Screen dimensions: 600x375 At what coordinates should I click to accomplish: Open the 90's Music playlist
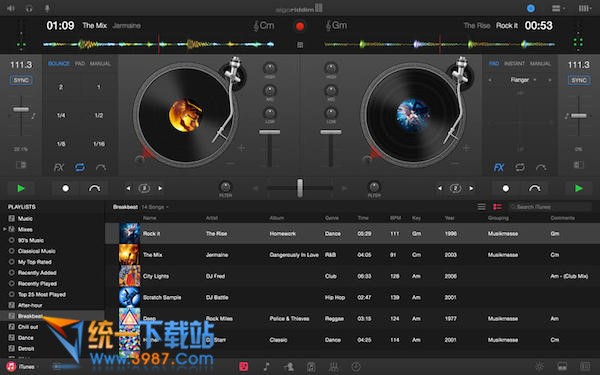[x=31, y=240]
